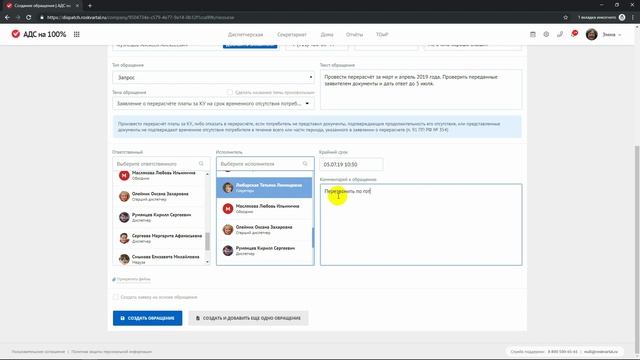Click Сергеева Маргарита's avatar

pyautogui.click(x=124, y=238)
